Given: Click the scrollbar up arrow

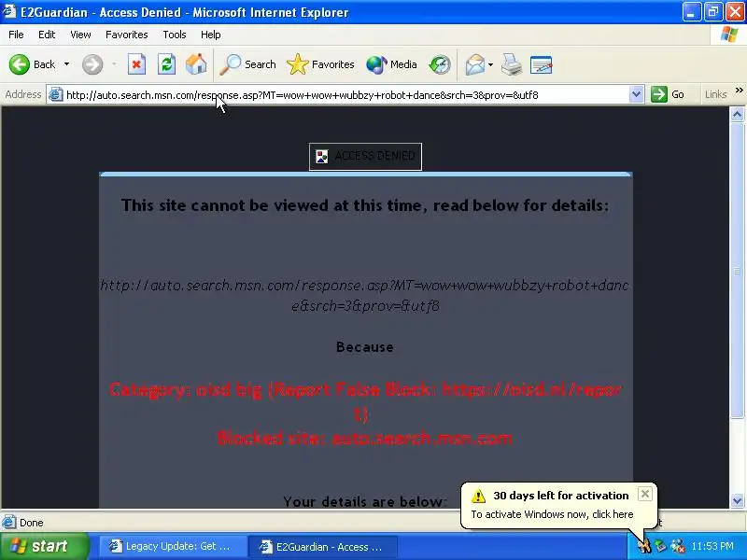Looking at the screenshot, I should (x=737, y=114).
